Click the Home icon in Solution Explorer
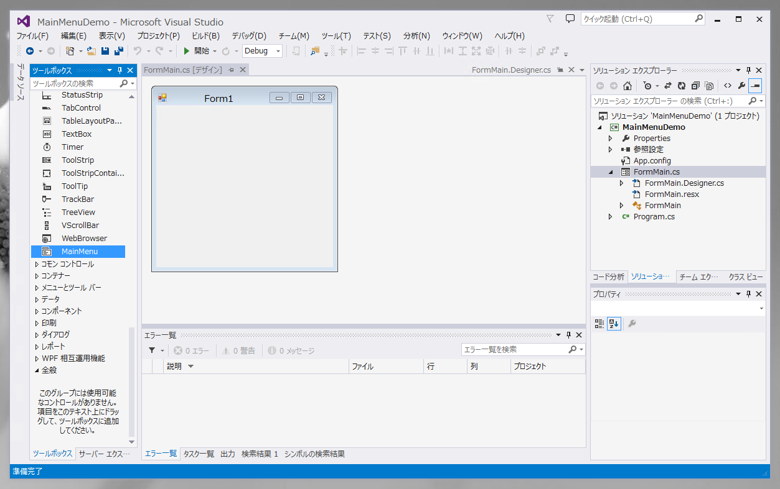This screenshot has width=780, height=489. pos(627,86)
